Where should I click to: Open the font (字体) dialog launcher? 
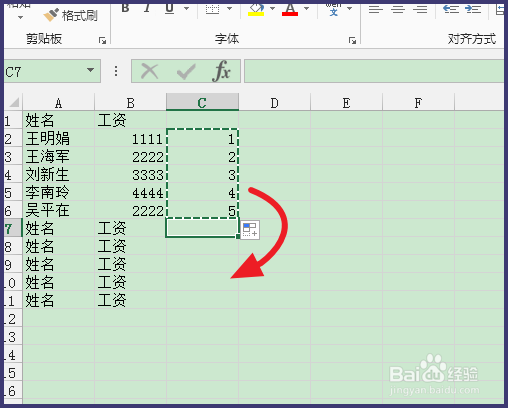click(x=352, y=41)
